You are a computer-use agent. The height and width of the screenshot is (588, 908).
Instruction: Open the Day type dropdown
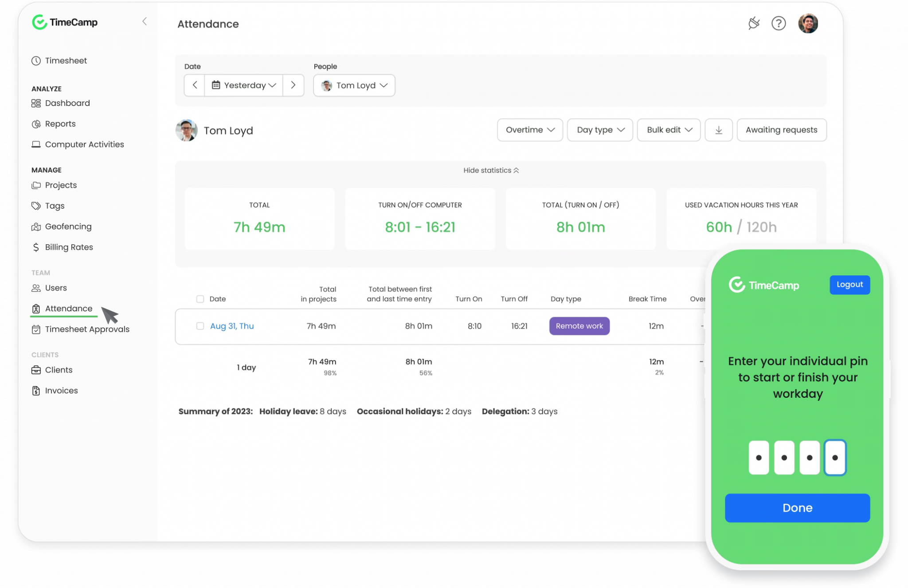[x=600, y=130]
